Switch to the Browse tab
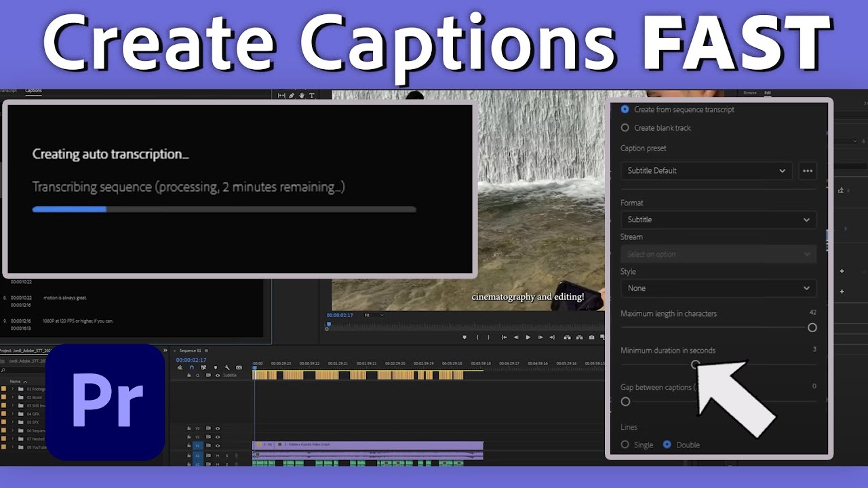This screenshot has height=488, width=868. 750,93
